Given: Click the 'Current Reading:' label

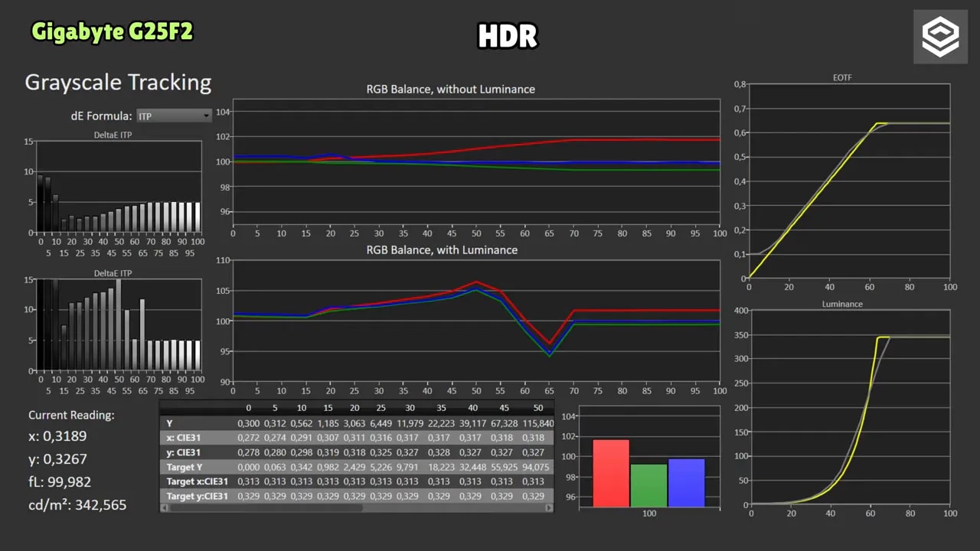Looking at the screenshot, I should tap(71, 415).
